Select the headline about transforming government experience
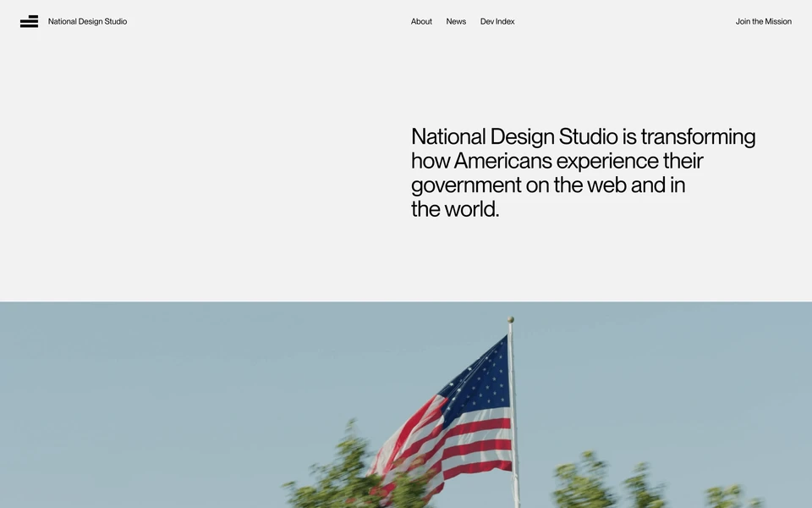This screenshot has width=812, height=508. click(x=583, y=173)
